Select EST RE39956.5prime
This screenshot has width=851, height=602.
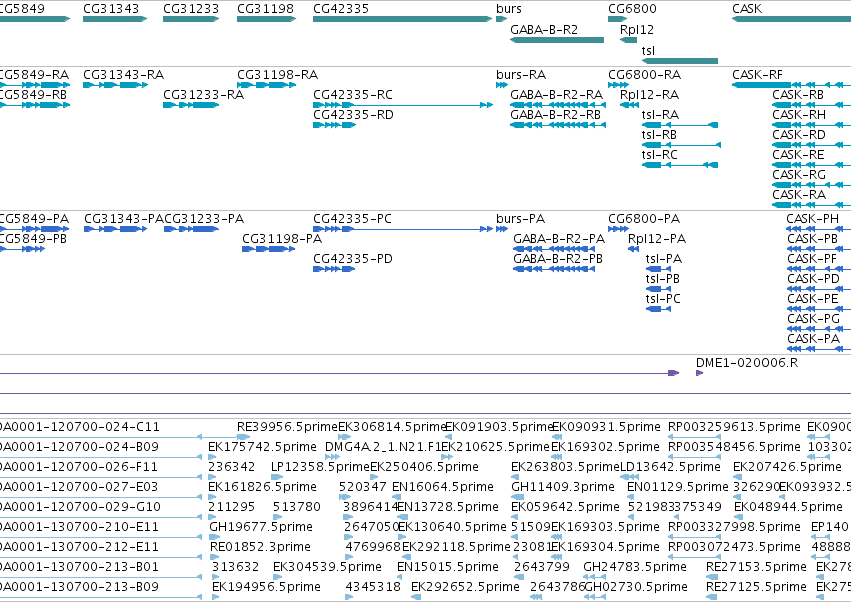(x=288, y=427)
